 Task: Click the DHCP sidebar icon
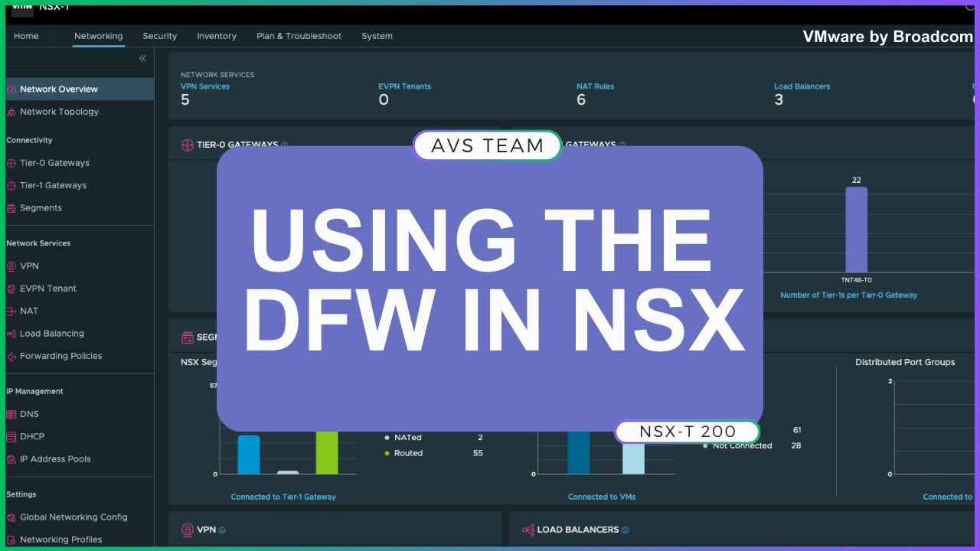[11, 437]
